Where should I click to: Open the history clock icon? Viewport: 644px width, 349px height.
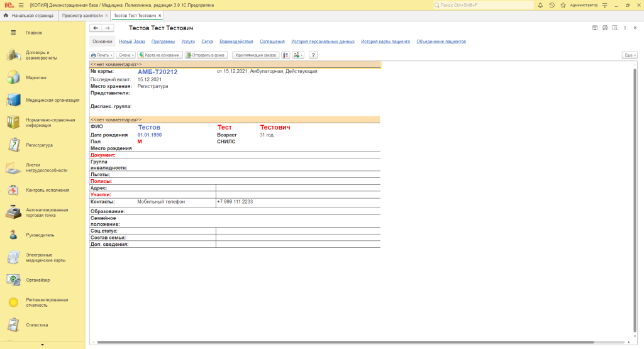click(552, 5)
